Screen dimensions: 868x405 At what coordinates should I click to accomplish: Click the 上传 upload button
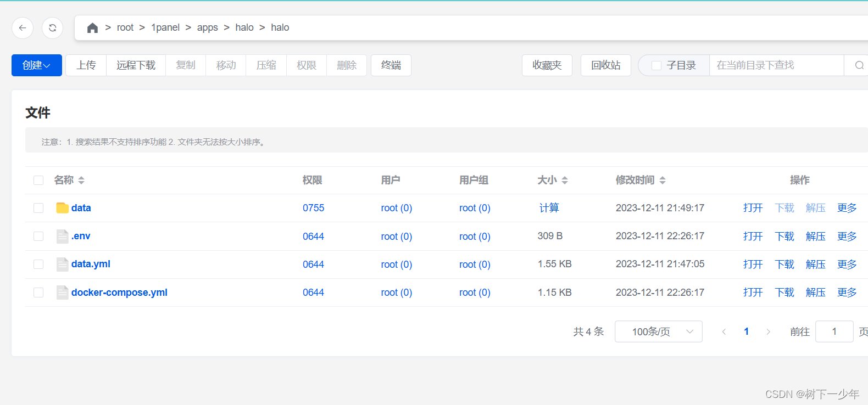86,65
